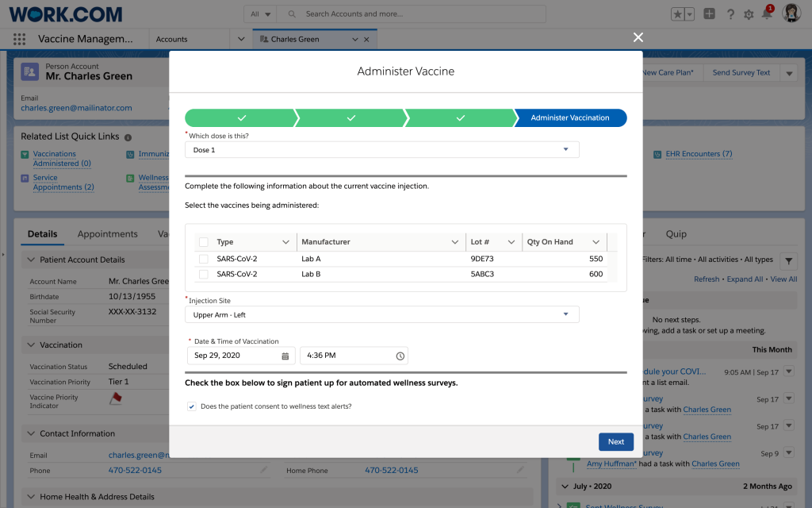Image resolution: width=812 pixels, height=508 pixels.
Task: Click the favorites star icon
Action: pyautogui.click(x=678, y=14)
